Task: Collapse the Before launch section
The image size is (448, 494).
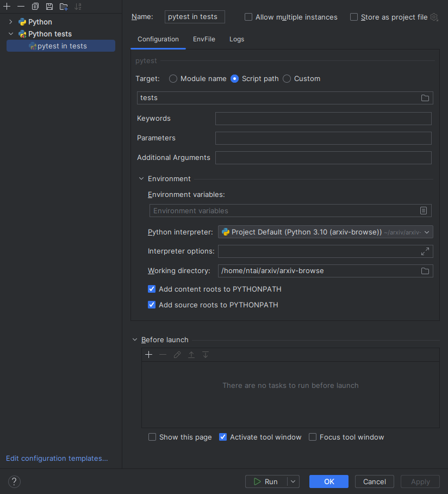Action: click(x=135, y=339)
